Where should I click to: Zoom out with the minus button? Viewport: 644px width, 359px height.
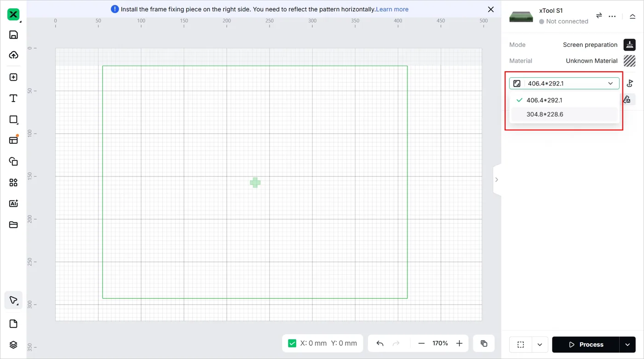(421, 343)
